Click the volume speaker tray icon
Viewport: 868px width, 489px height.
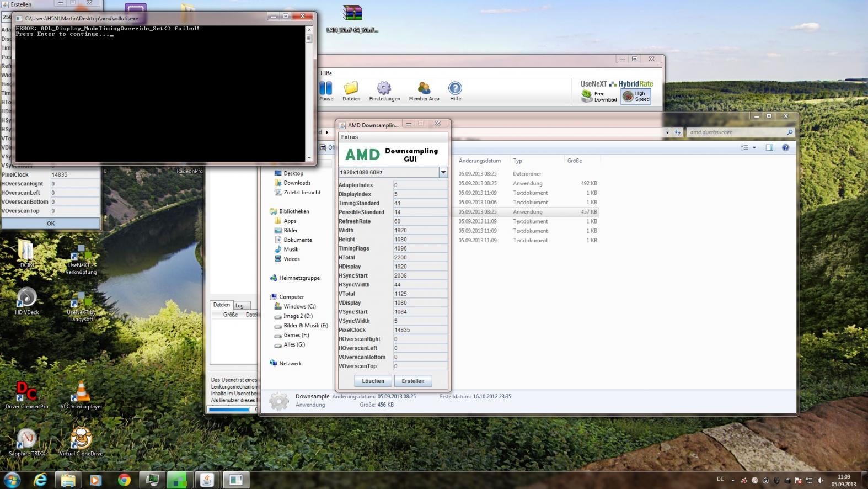click(821, 480)
